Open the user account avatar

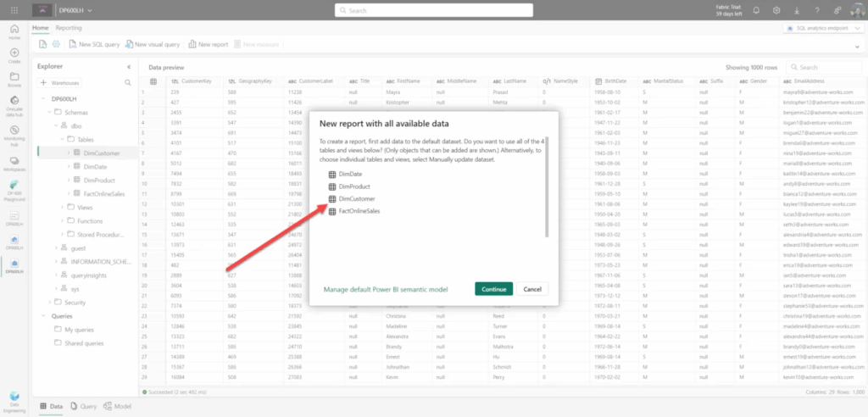856,10
